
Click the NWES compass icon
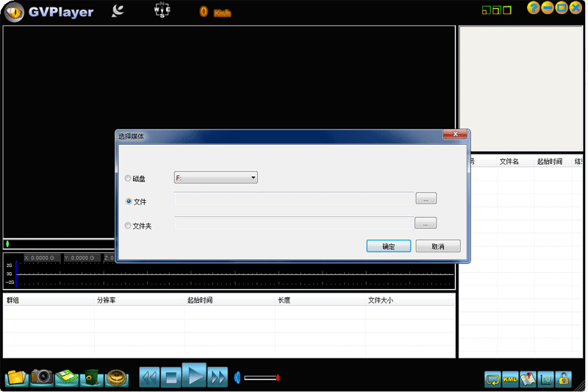162,10
